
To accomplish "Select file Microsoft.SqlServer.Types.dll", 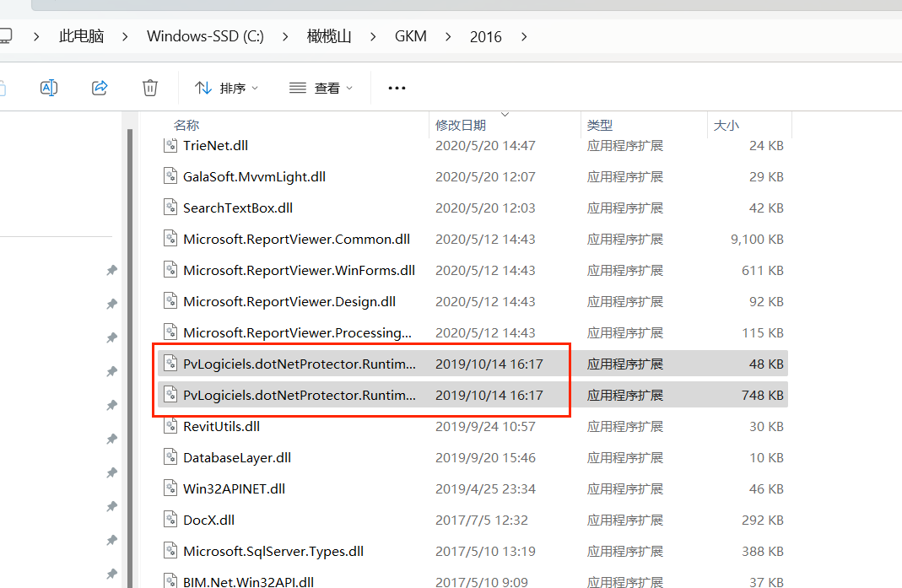I will pos(473,551).
